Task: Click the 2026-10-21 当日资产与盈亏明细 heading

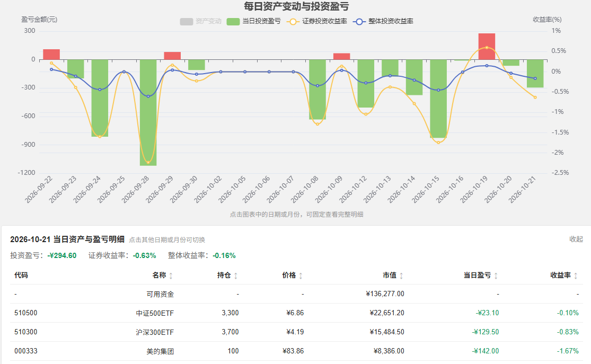Action: click(x=67, y=239)
